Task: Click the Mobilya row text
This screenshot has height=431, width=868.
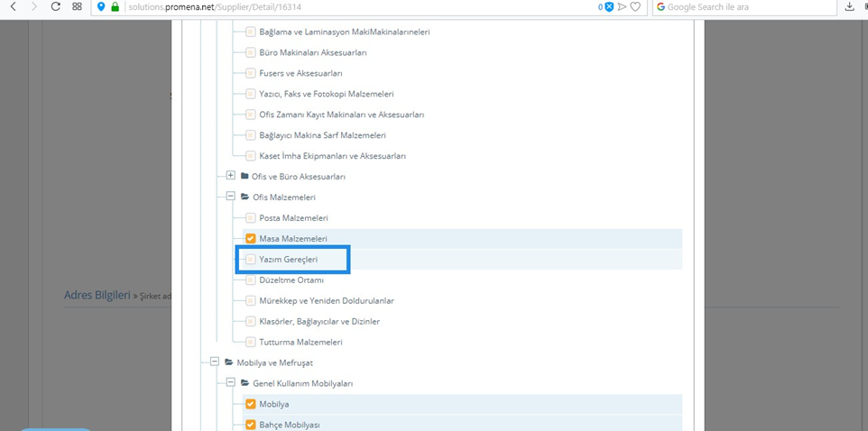Action: click(x=274, y=405)
